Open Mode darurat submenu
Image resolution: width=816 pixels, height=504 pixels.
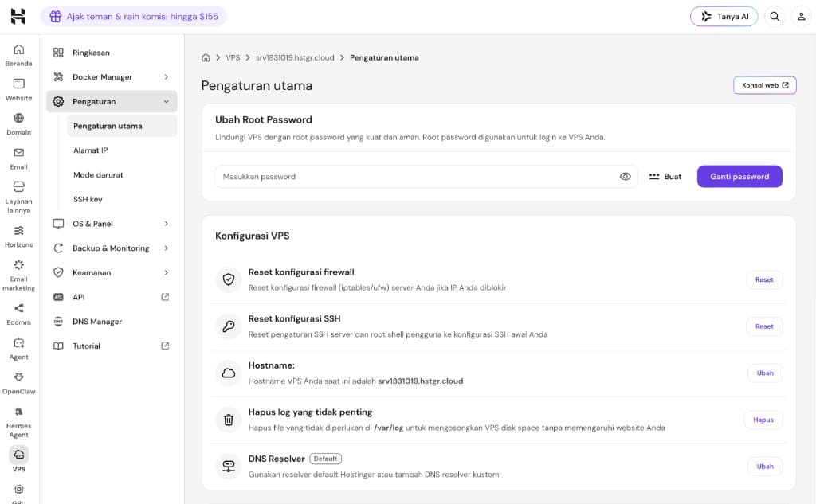click(122, 174)
